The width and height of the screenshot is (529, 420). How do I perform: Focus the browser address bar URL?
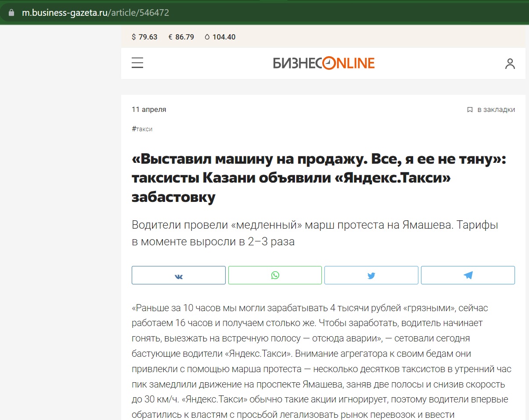95,13
